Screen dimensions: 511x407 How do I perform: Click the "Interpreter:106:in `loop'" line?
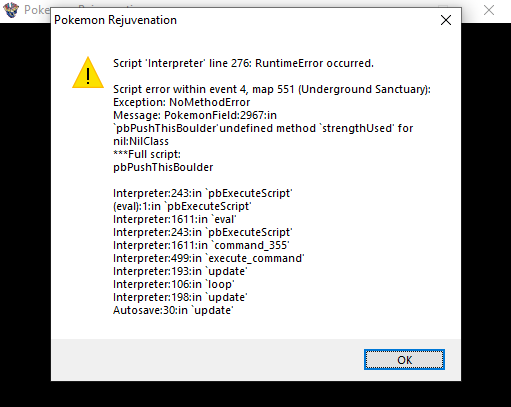pos(174,284)
